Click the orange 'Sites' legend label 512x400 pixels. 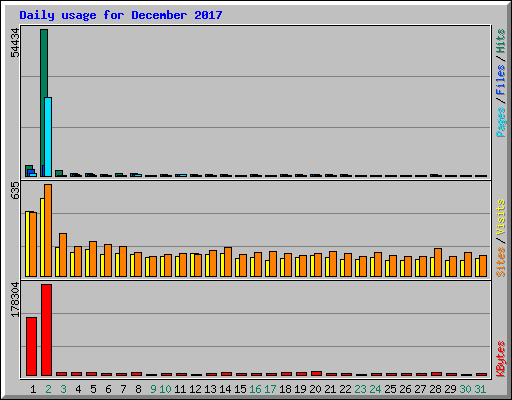[500, 262]
